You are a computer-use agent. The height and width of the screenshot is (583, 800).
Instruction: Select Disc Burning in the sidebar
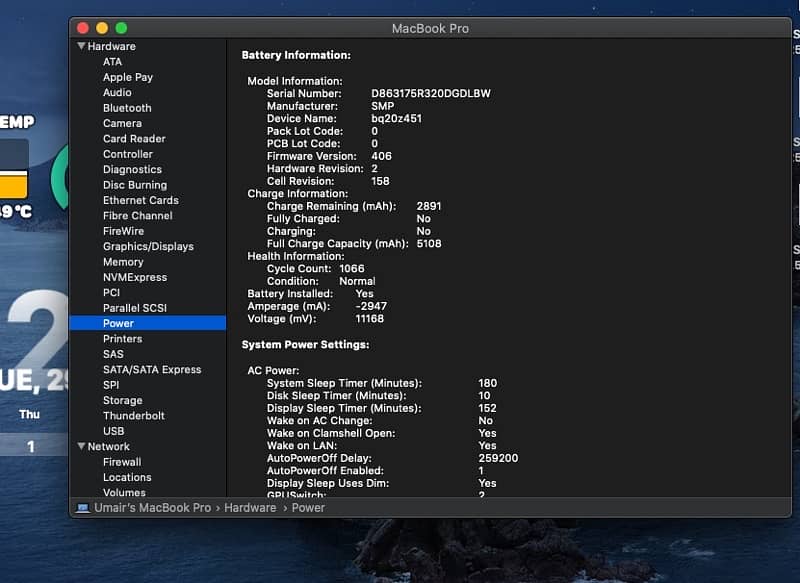point(135,185)
